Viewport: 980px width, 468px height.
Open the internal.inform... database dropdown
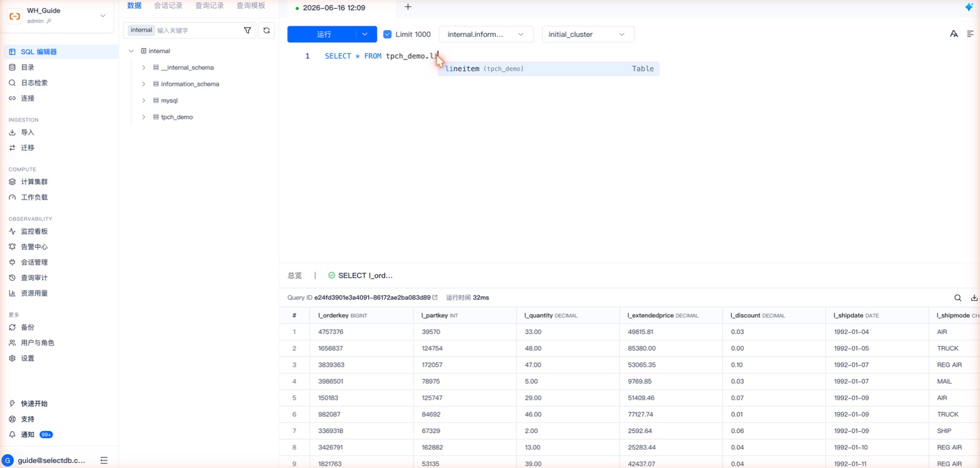[486, 34]
